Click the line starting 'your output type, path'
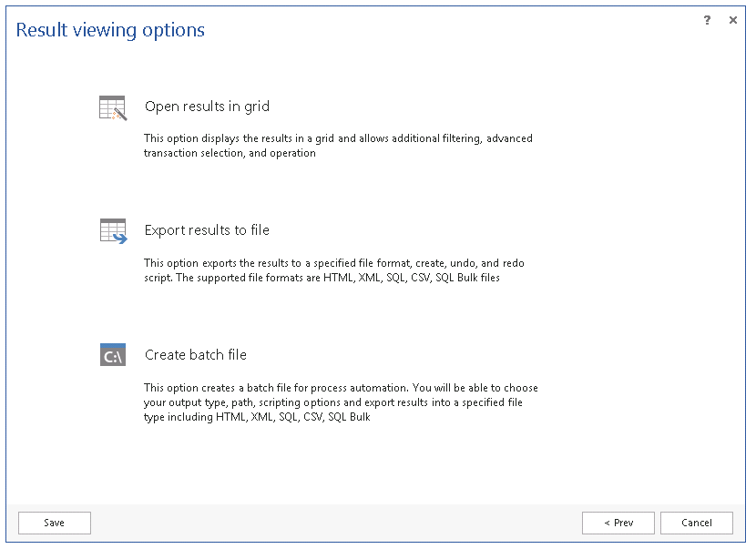The height and width of the screenshot is (549, 756). click(339, 402)
